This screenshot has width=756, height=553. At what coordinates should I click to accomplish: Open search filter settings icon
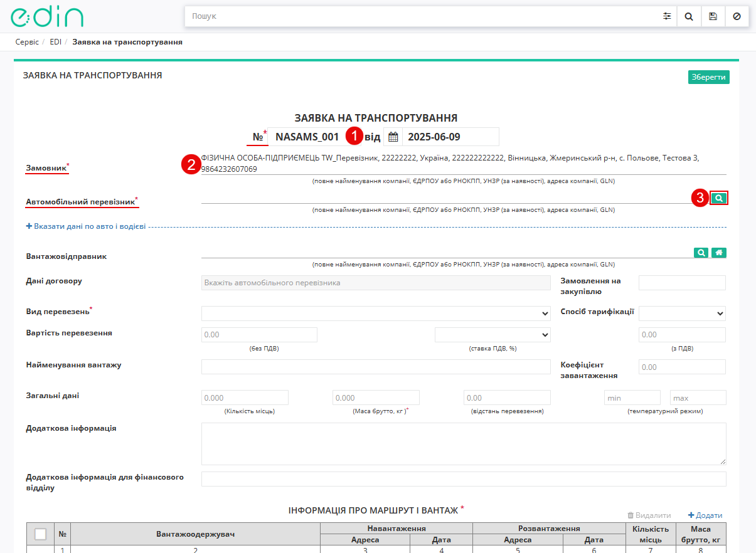pyautogui.click(x=667, y=16)
